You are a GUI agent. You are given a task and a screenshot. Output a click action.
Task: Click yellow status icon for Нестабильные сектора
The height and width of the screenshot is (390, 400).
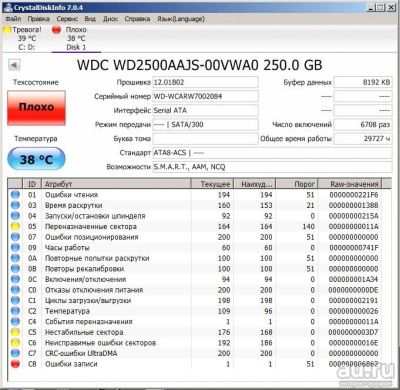pyautogui.click(x=15, y=332)
